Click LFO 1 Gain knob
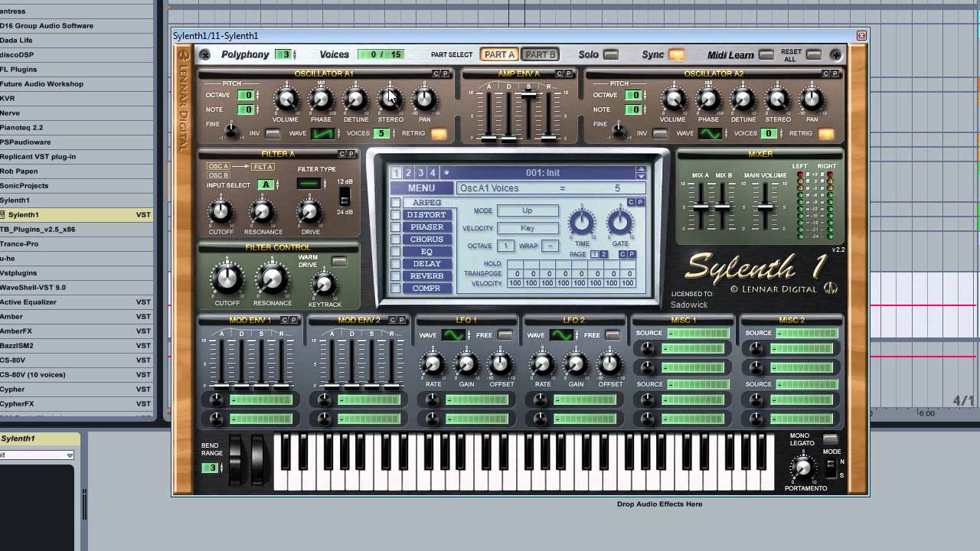Screen dimensions: 980x551 pos(466,364)
